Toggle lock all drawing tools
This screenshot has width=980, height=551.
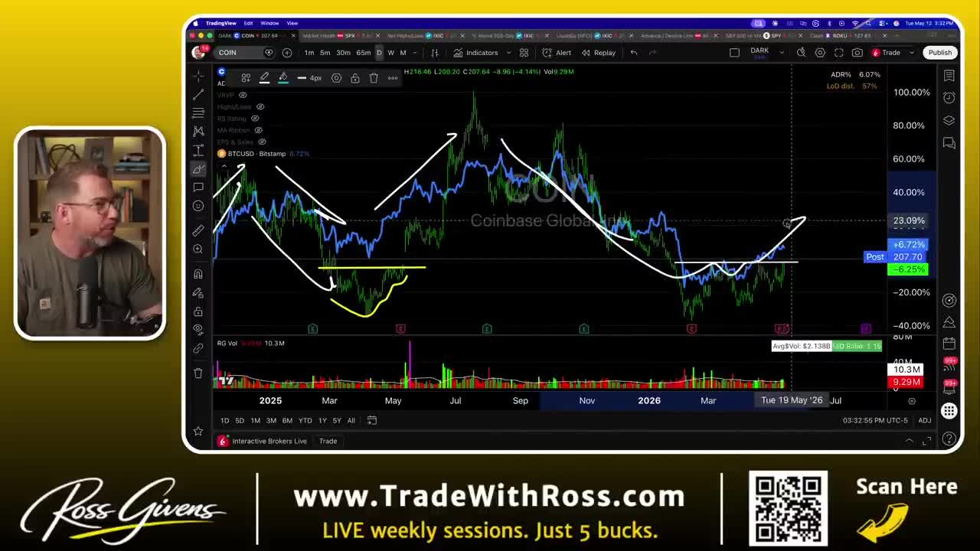pyautogui.click(x=198, y=311)
